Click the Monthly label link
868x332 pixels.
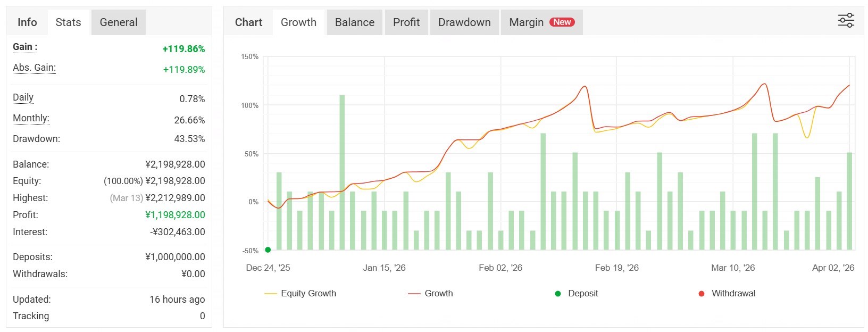[31, 118]
